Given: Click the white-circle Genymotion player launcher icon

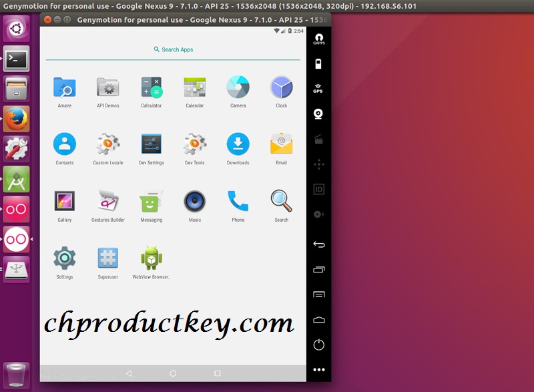Looking at the screenshot, I should pyautogui.click(x=16, y=240).
